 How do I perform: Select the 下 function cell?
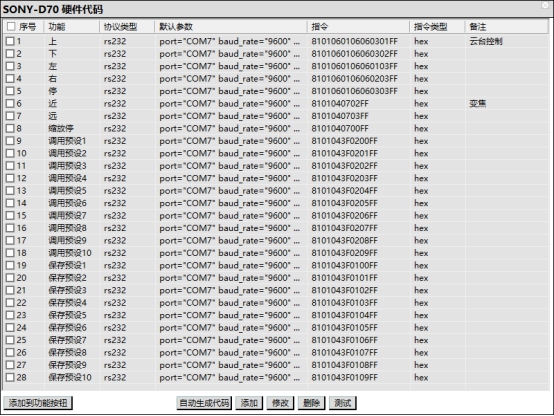point(53,54)
